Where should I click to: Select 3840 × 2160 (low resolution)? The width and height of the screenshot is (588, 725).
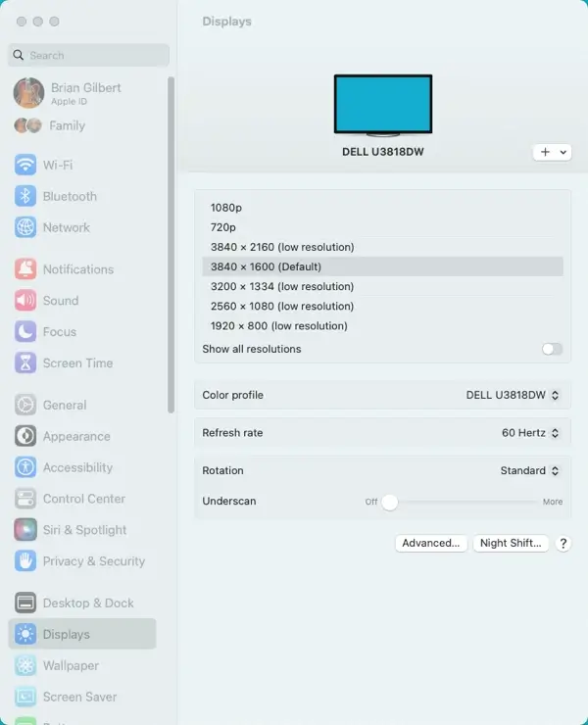click(x=382, y=247)
